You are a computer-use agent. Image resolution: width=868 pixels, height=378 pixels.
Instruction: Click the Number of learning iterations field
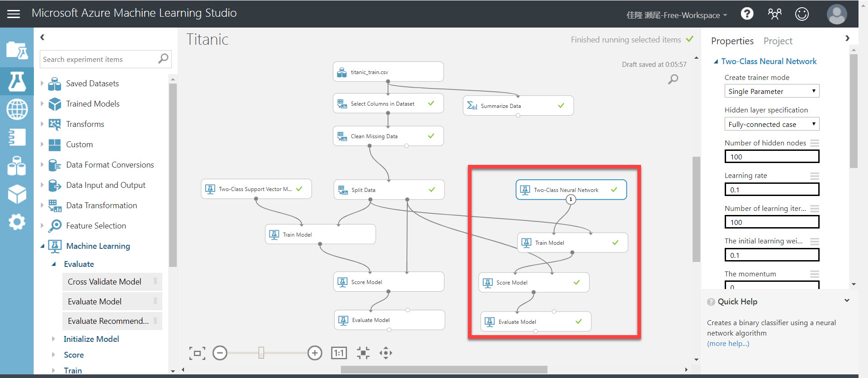pos(772,222)
